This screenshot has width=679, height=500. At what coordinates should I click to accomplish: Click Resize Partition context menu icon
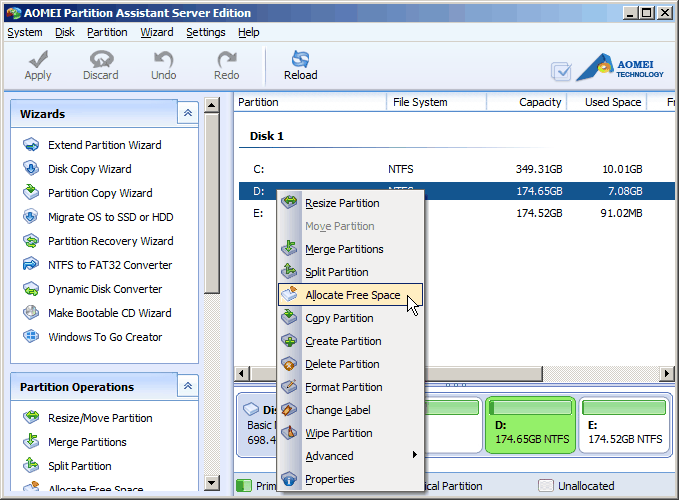[x=289, y=202]
